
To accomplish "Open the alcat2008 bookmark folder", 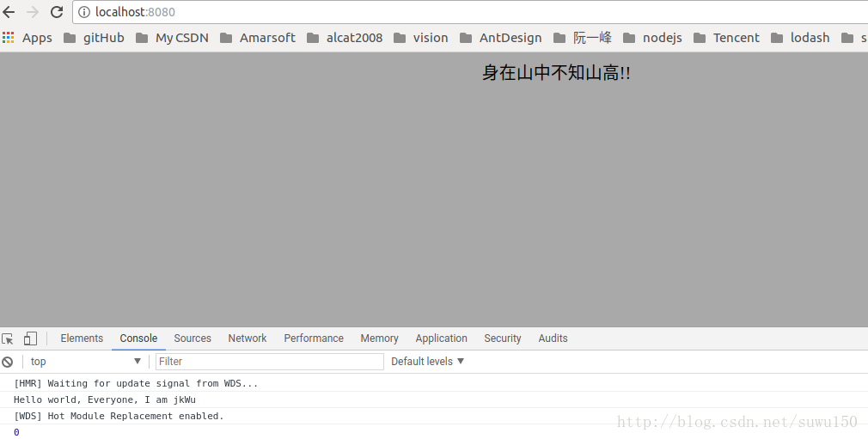I will coord(345,38).
